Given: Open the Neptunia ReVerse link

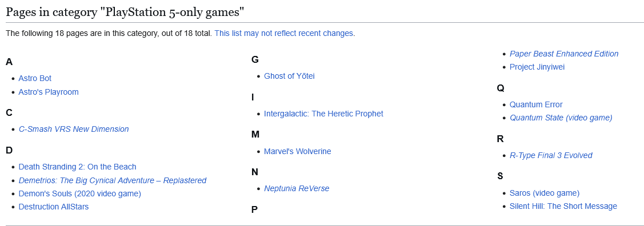Looking at the screenshot, I should [297, 189].
